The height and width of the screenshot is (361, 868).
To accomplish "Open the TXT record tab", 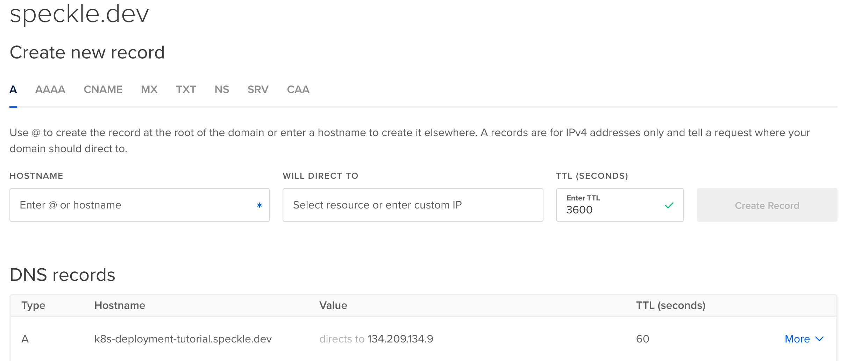I will [x=186, y=90].
